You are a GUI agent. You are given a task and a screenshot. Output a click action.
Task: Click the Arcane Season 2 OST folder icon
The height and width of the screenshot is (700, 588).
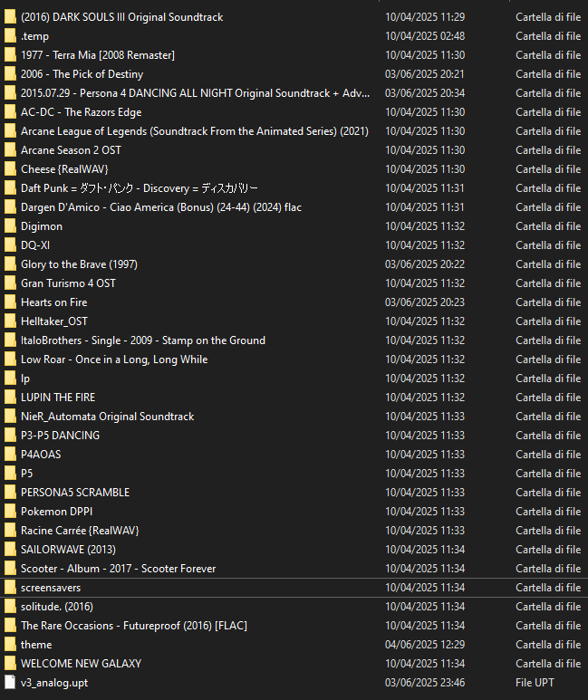coord(10,150)
